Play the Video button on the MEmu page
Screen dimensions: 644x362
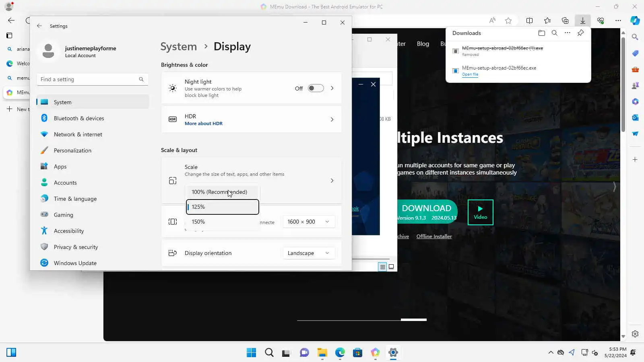481,212
